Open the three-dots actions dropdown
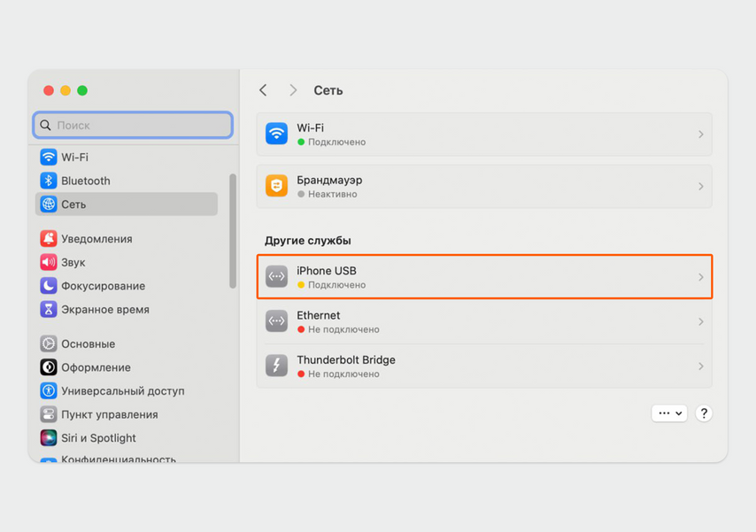The image size is (756, 532). pyautogui.click(x=669, y=413)
